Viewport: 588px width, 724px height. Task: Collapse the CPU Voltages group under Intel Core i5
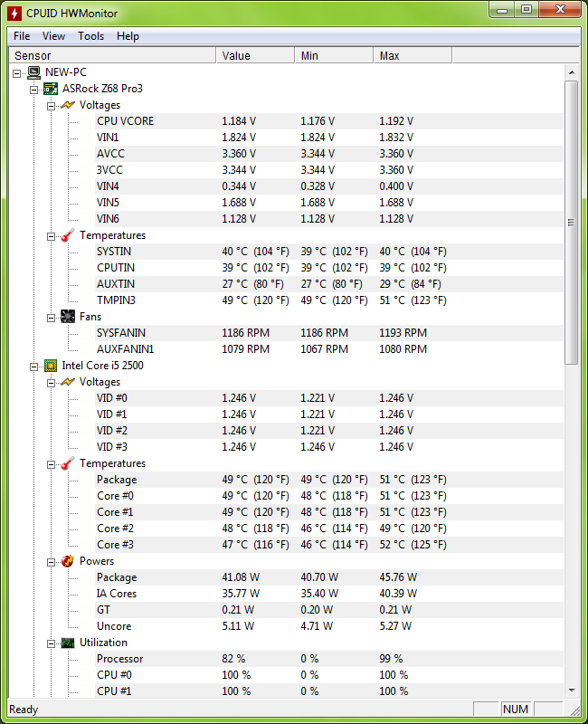(x=51, y=383)
